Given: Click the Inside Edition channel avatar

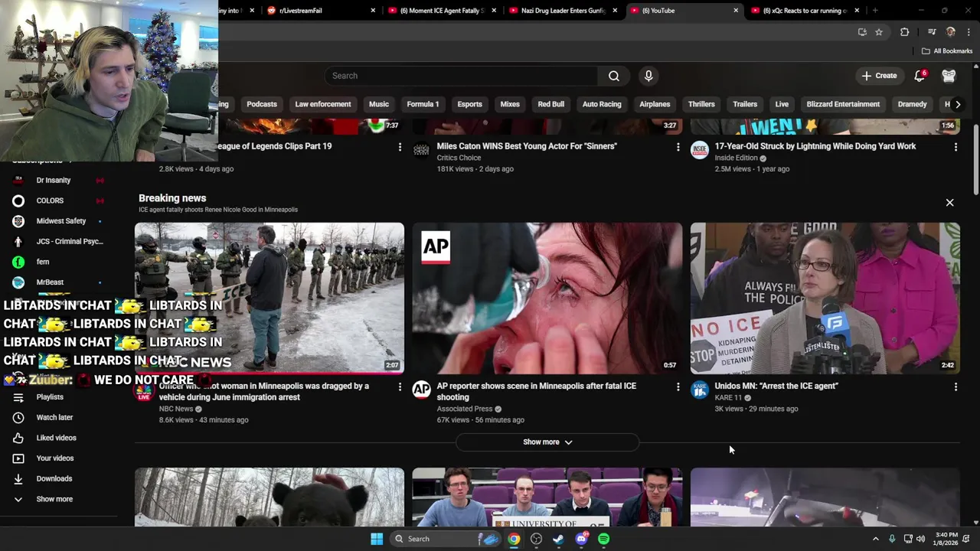Looking at the screenshot, I should click(x=700, y=150).
